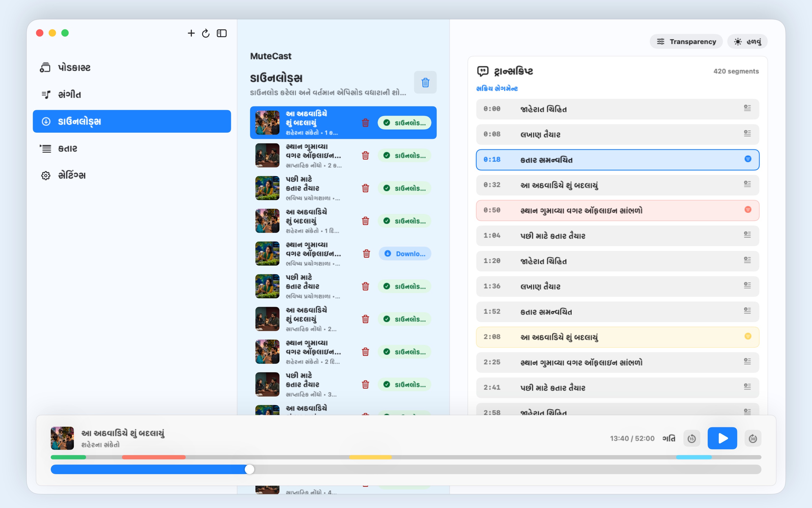812x508 pixels.
Task: Click the red marker icon on 0:50 segment
Action: (748, 210)
